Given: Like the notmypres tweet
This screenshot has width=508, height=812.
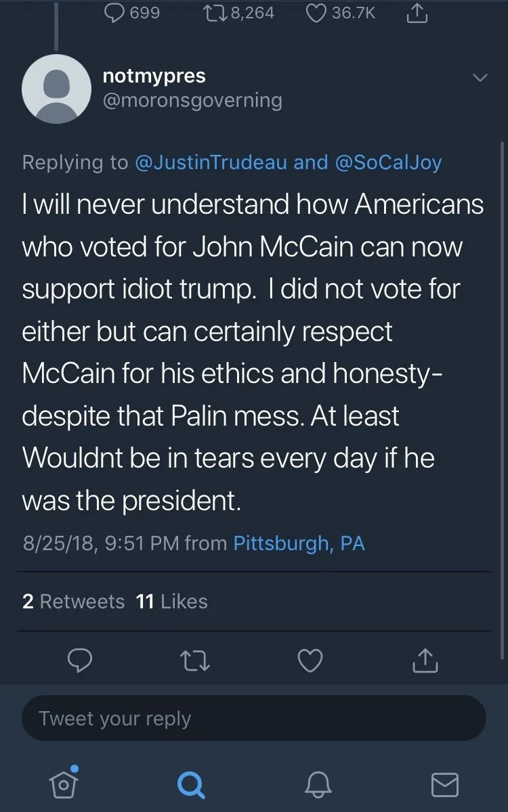Looking at the screenshot, I should pos(310,660).
